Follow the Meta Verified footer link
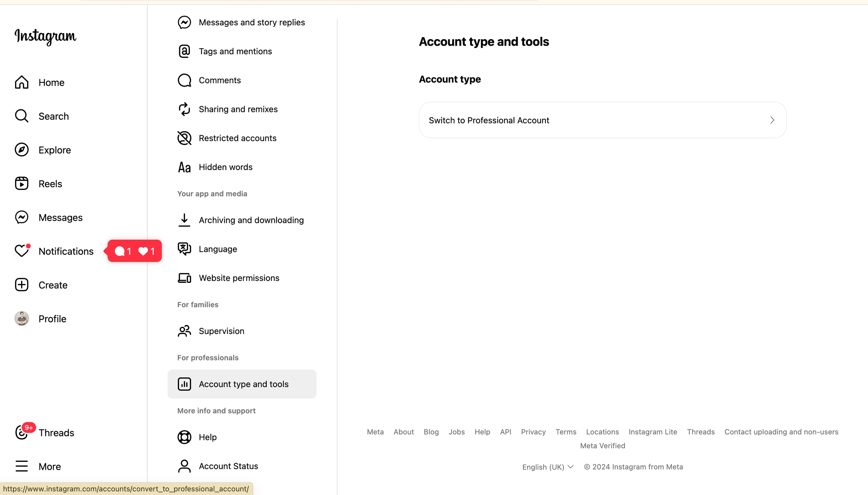This screenshot has width=868, height=495. (602, 446)
